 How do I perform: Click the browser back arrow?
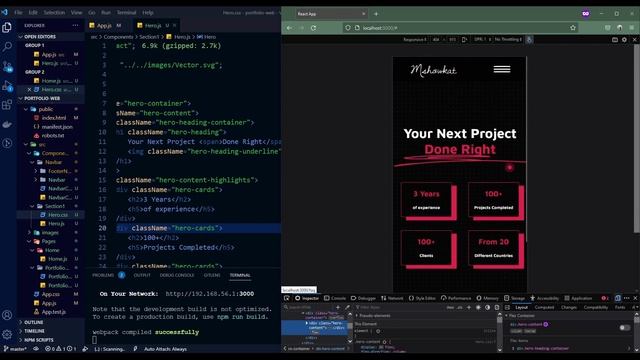coord(289,28)
